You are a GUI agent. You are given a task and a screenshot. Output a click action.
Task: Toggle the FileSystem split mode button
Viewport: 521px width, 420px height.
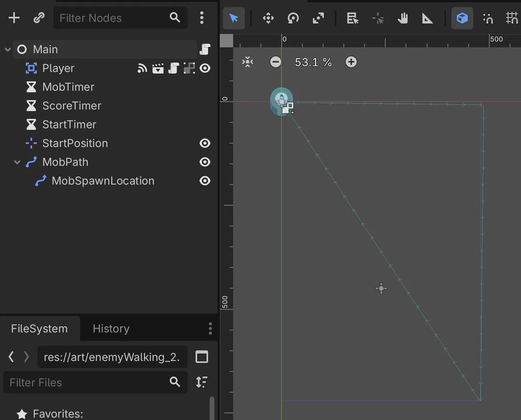coord(202,357)
